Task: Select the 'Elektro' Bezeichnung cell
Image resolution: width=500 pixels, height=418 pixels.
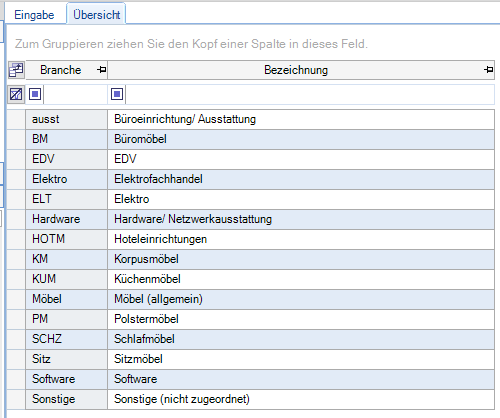Action: [301, 199]
